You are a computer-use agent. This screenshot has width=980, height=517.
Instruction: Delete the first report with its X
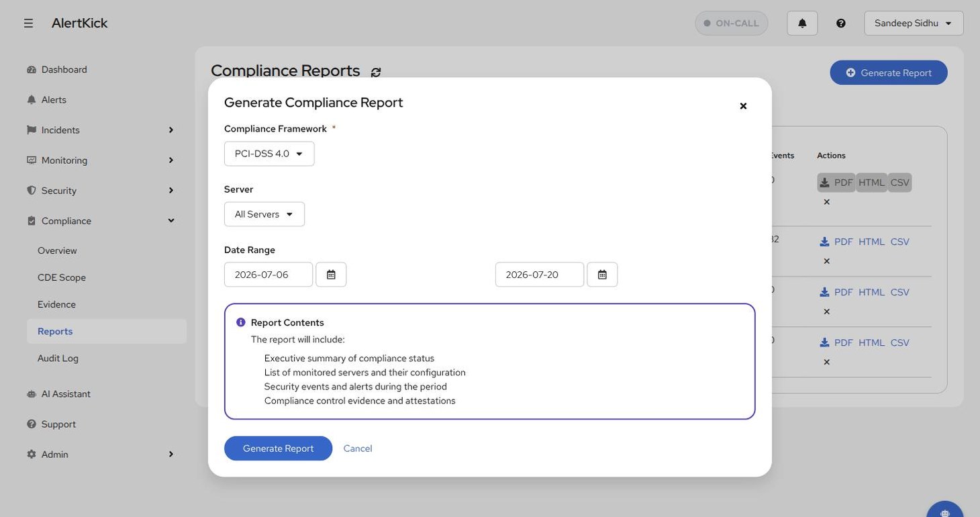coord(826,202)
